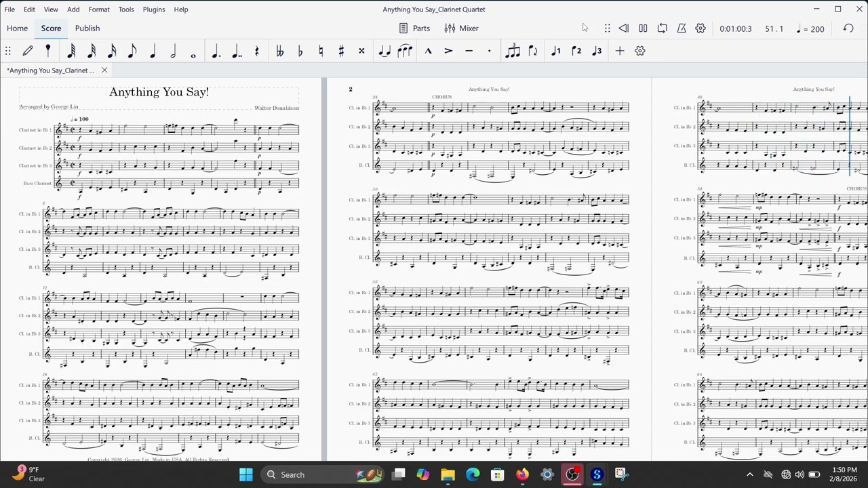The height and width of the screenshot is (488, 868).
Task: Toggle accent articulation
Action: click(x=448, y=51)
